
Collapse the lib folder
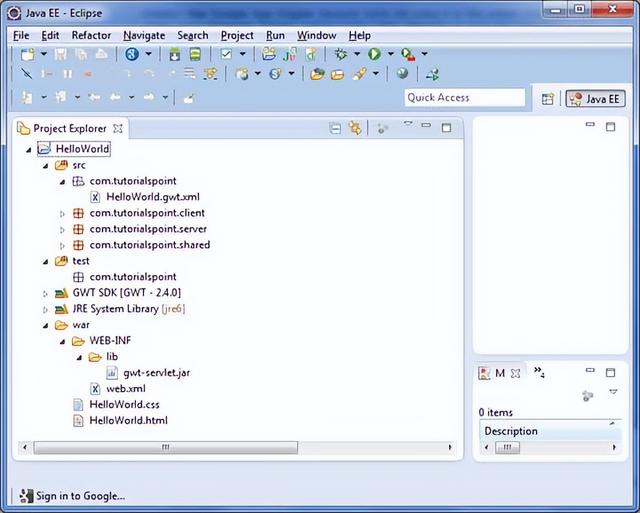pyautogui.click(x=79, y=358)
